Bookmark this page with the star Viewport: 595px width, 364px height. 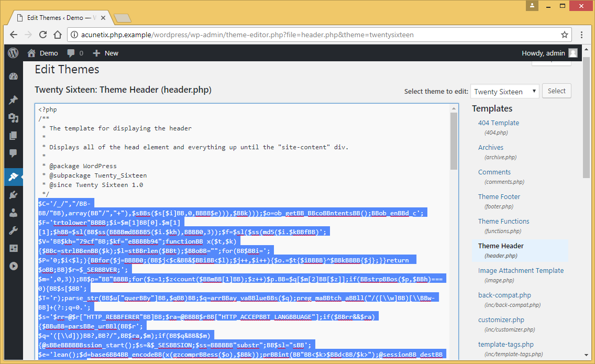click(565, 35)
